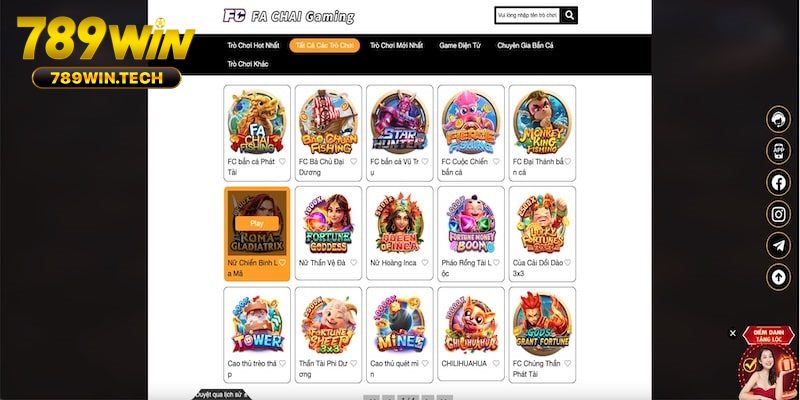Click the search magnifier icon
Image resolution: width=800 pixels, height=400 pixels.
[x=569, y=16]
